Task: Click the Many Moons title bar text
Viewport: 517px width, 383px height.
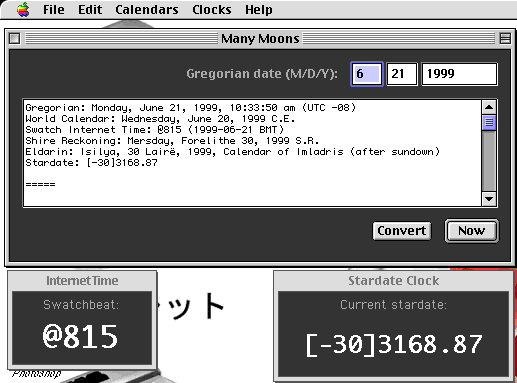Action: point(260,39)
